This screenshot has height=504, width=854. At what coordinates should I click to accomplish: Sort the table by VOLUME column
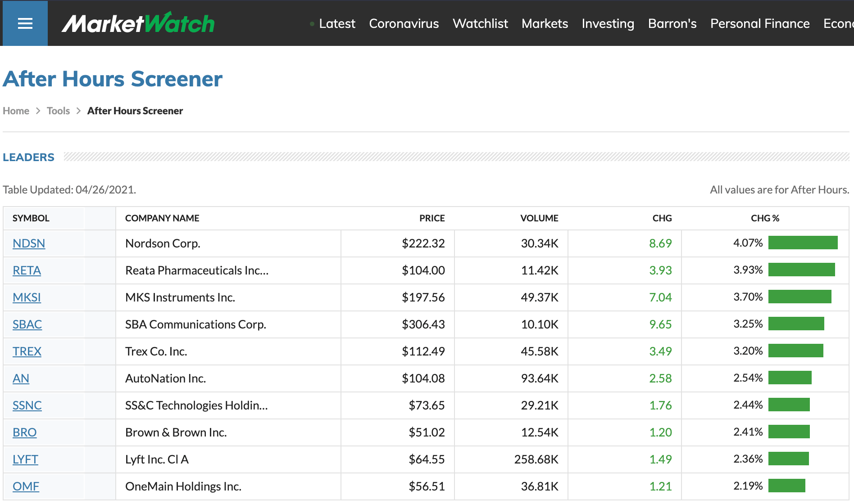pyautogui.click(x=539, y=218)
